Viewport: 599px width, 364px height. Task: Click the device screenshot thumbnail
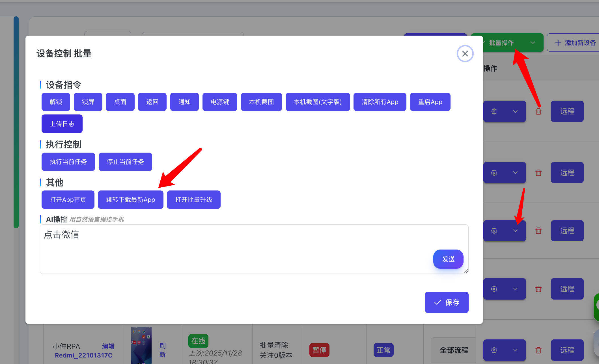141,345
